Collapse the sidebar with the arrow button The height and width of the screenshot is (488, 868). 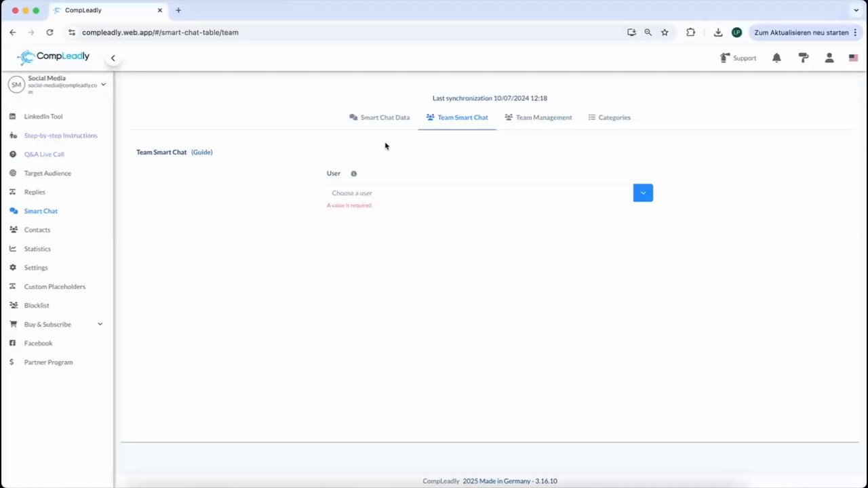click(113, 58)
